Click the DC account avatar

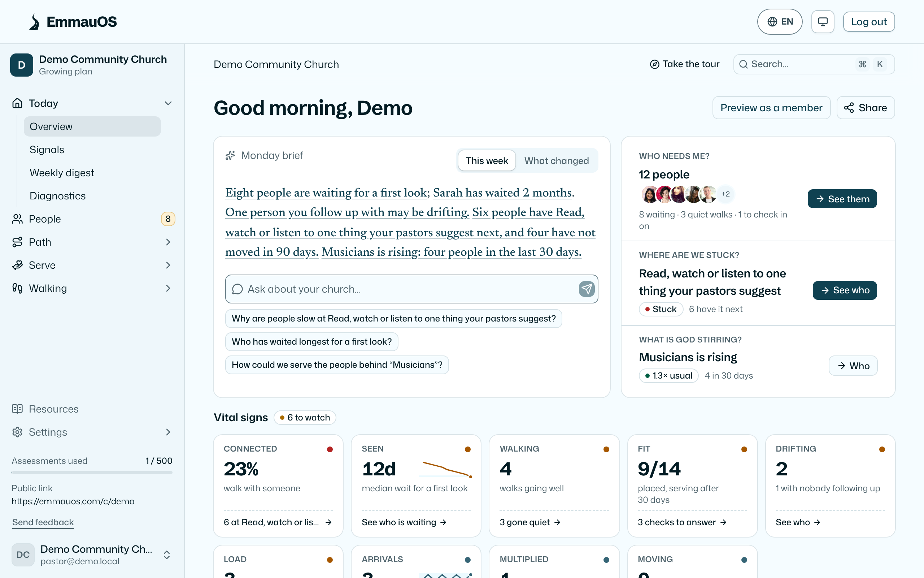pos(23,555)
